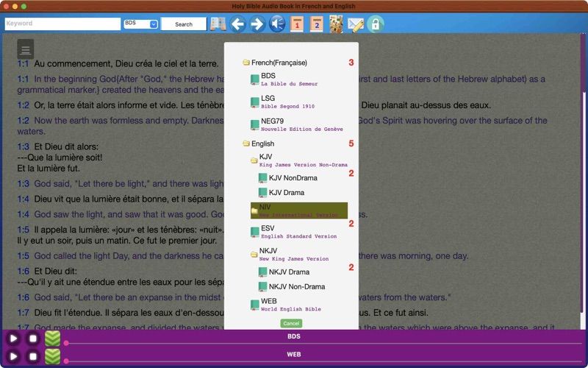
Task: Choose NKJV Drama version
Action: point(289,272)
